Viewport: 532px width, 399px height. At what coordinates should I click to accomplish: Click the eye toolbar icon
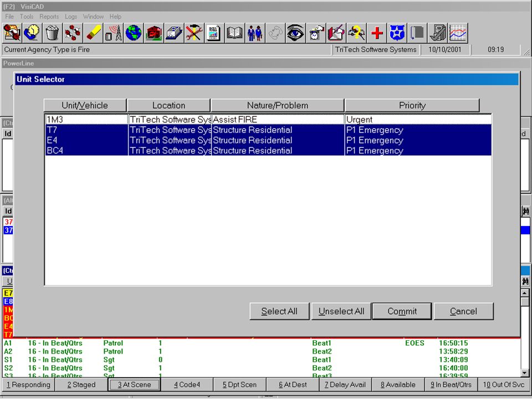click(295, 33)
